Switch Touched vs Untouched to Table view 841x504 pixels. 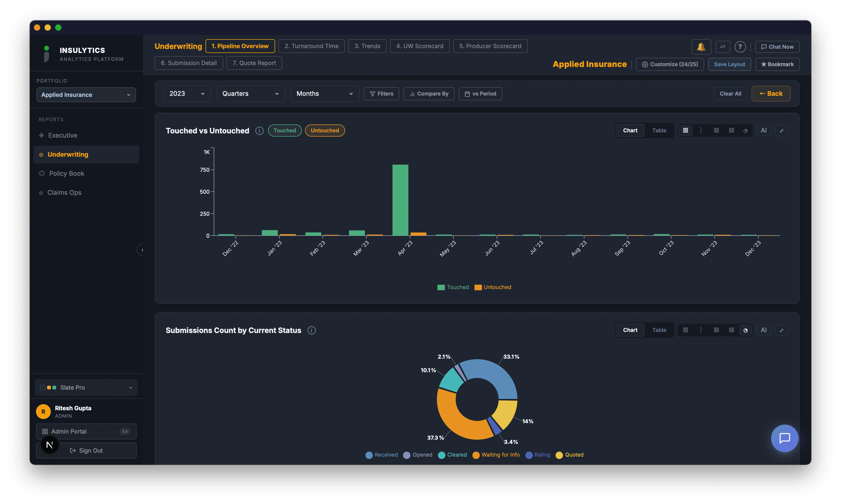click(x=659, y=130)
